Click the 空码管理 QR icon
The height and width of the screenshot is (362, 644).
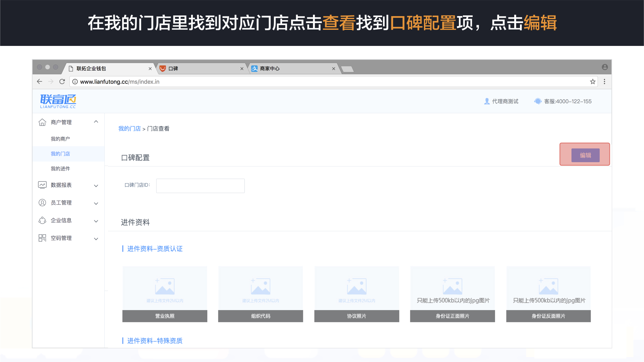[x=42, y=238]
